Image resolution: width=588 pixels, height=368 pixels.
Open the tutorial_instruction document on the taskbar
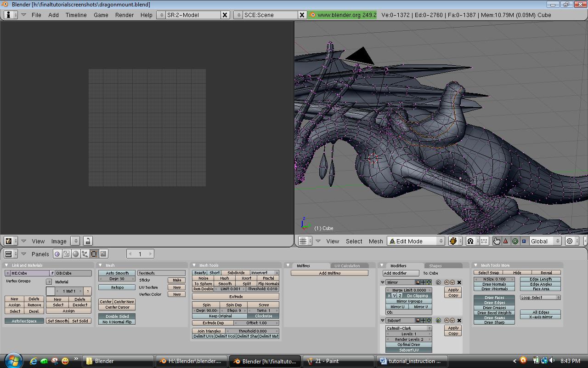click(x=411, y=361)
